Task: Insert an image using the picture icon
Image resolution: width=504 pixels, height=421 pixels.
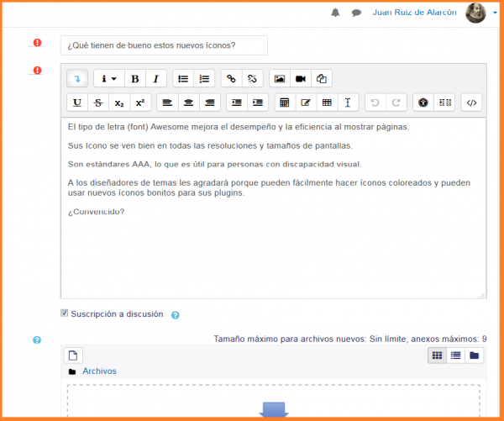Action: (x=280, y=79)
